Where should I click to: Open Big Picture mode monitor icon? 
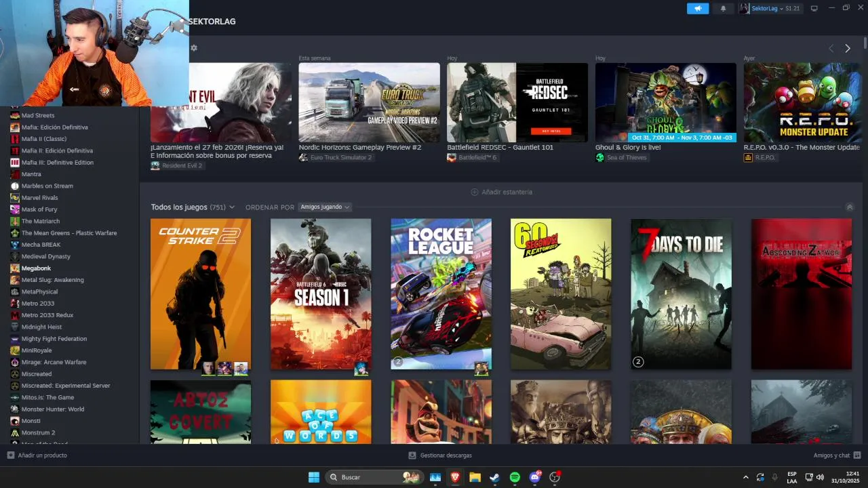tap(814, 8)
